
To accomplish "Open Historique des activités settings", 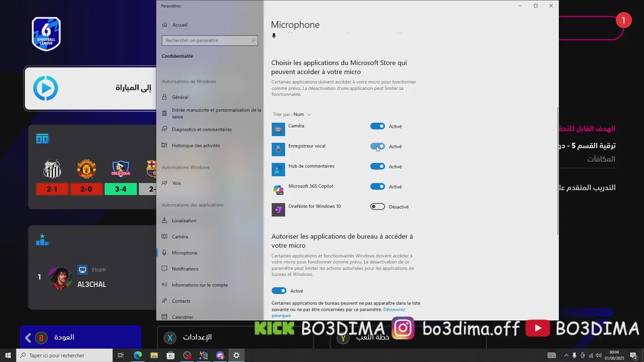I will (210, 145).
